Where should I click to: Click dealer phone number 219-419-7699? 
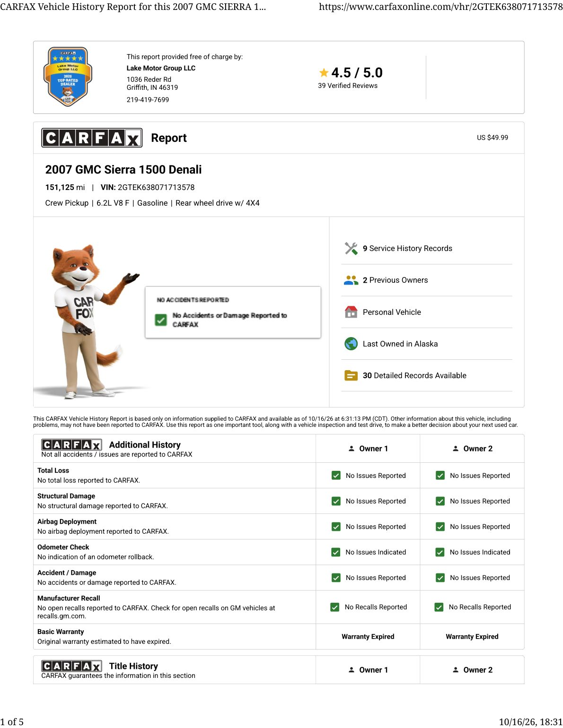pyautogui.click(x=148, y=100)
